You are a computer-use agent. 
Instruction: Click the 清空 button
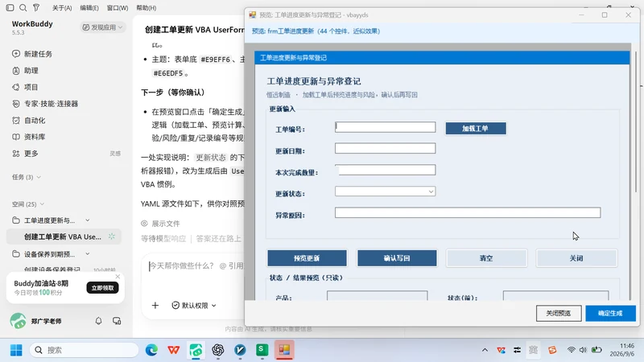[486, 258]
